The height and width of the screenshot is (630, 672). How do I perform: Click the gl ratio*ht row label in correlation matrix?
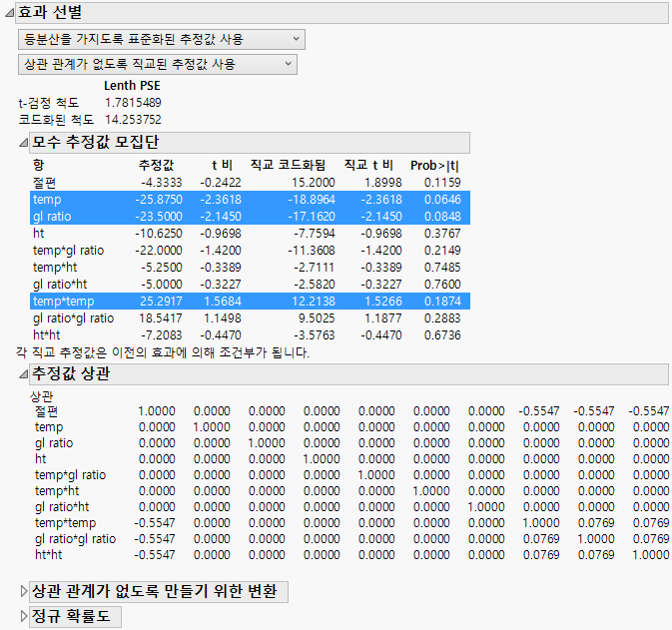(62, 507)
